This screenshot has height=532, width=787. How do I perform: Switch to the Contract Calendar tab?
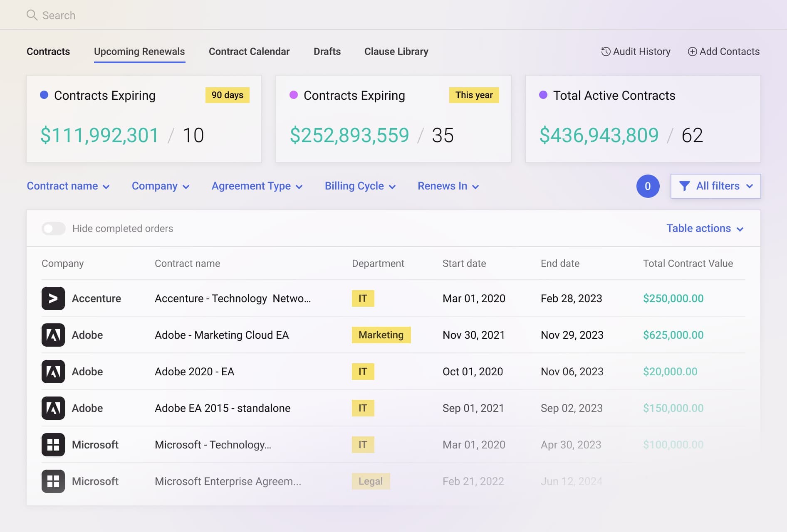point(249,52)
